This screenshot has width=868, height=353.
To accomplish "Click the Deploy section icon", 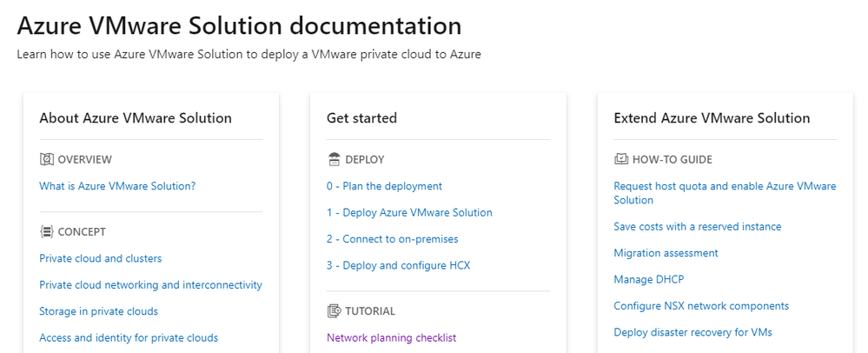I will pos(334,160).
